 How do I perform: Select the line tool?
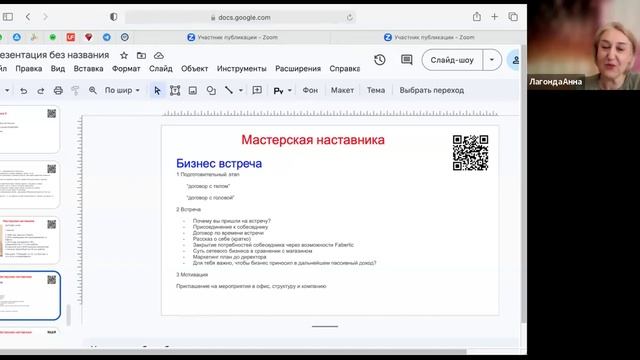pos(229,90)
